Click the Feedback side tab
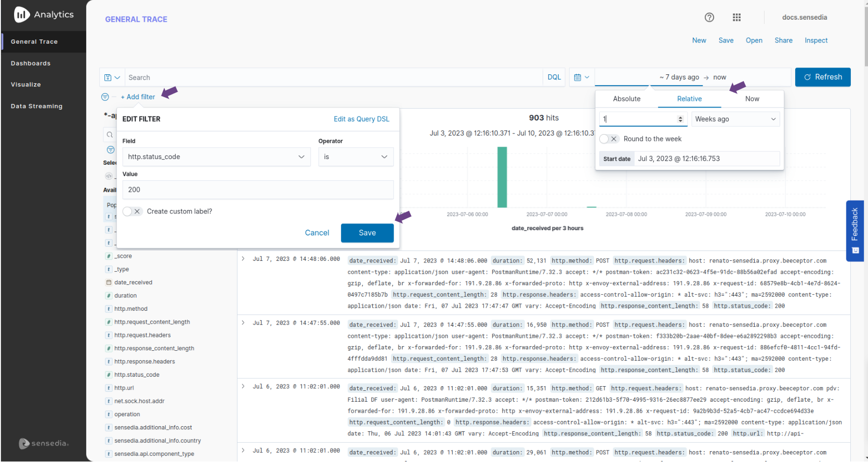 [854, 230]
